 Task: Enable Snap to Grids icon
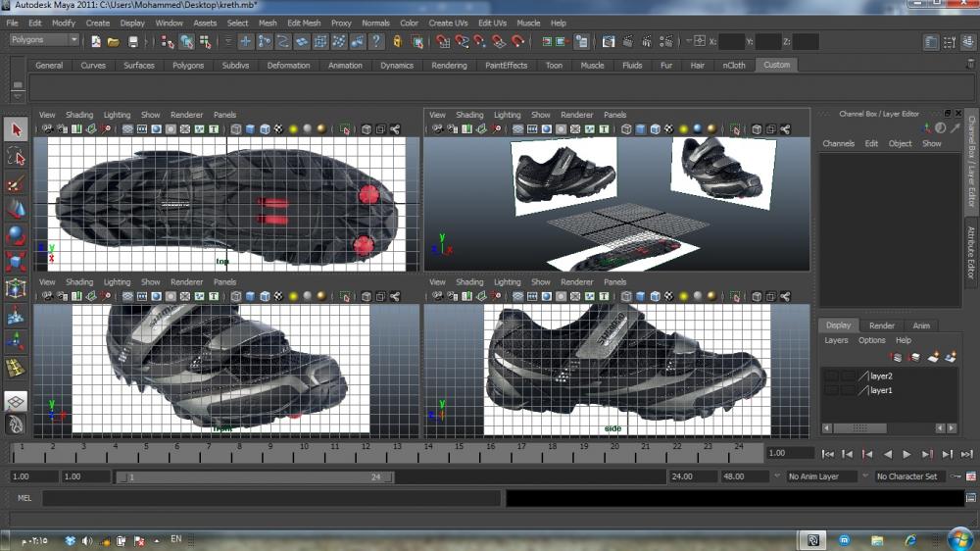click(442, 42)
